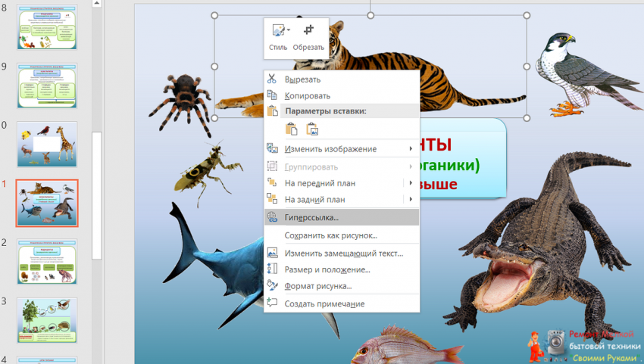Select Сохранить как рисунок menu entry
644x364 pixels.
330,235
